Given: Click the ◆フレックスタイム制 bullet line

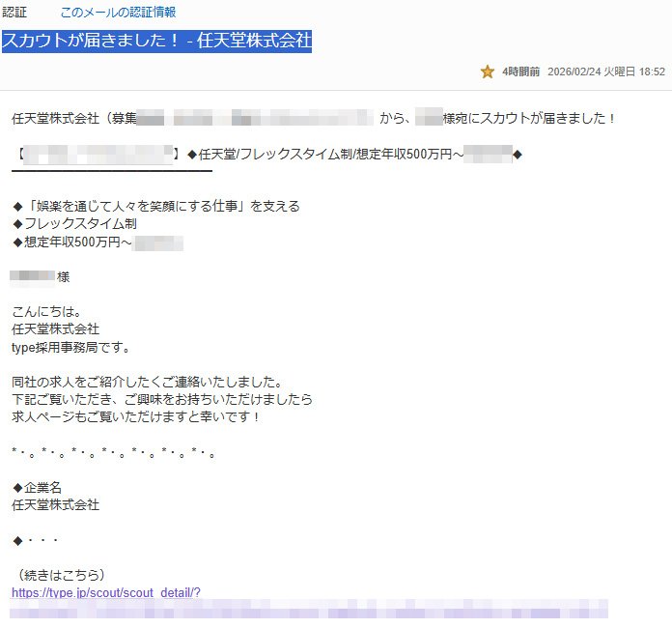Looking at the screenshot, I should click(74, 224).
